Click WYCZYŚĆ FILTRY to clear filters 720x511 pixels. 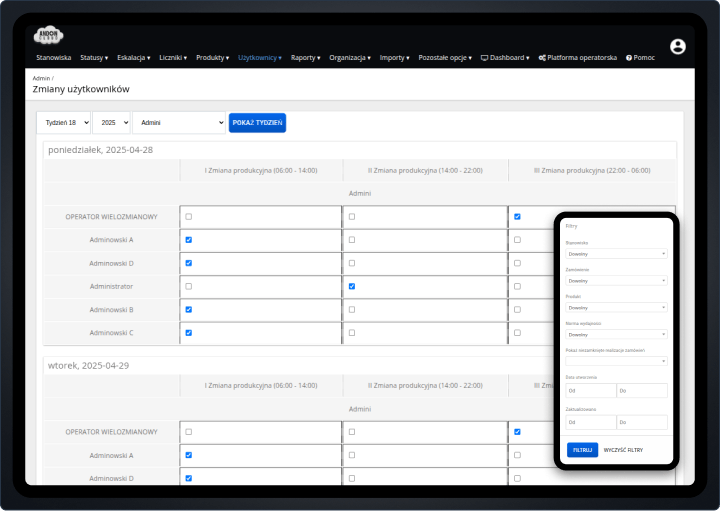[x=623, y=450]
